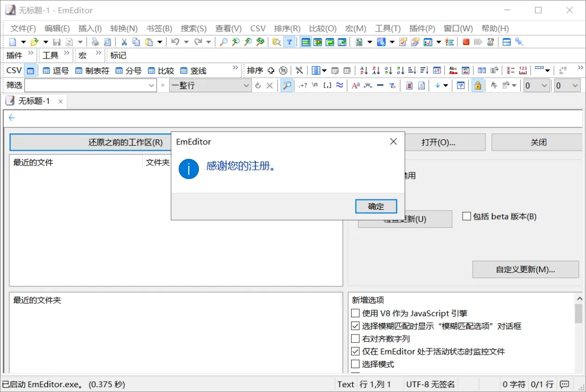Click the Open folder icon in the toolbar
This screenshot has height=392, width=586.
[34, 42]
